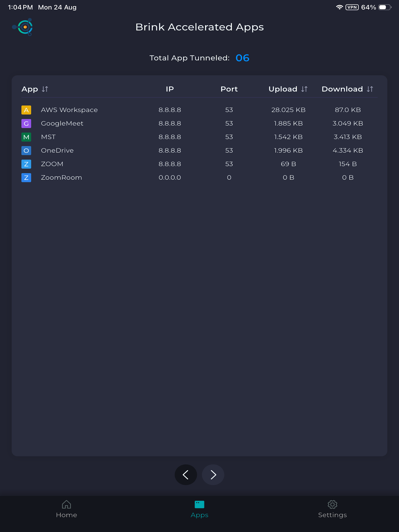Open the Home tab
399x532 pixels.
[66, 509]
